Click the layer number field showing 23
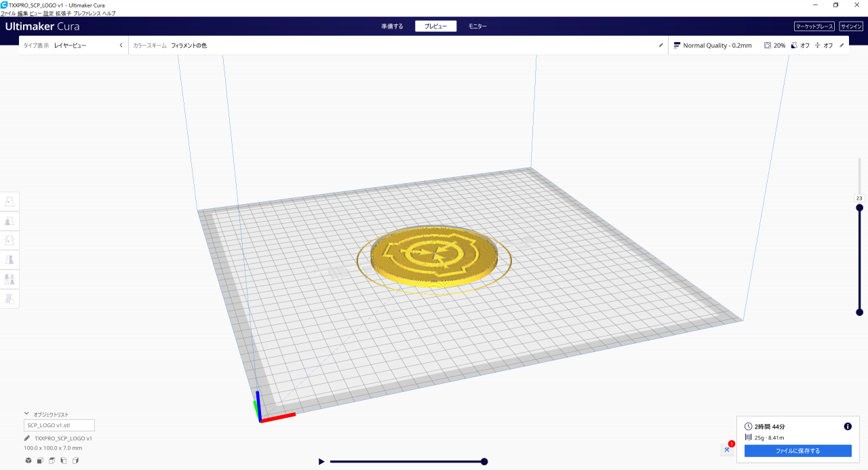The image size is (868, 470). [x=859, y=198]
